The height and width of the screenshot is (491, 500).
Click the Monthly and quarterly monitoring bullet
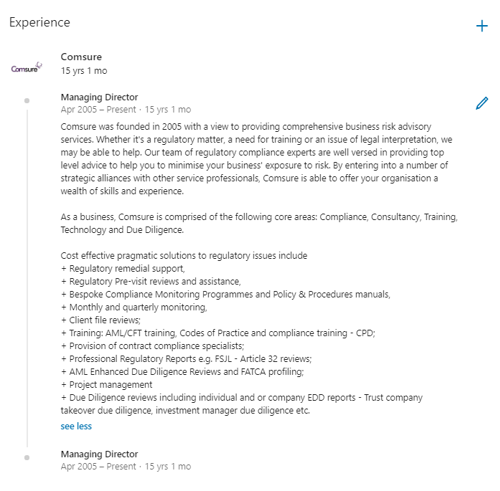tap(134, 307)
